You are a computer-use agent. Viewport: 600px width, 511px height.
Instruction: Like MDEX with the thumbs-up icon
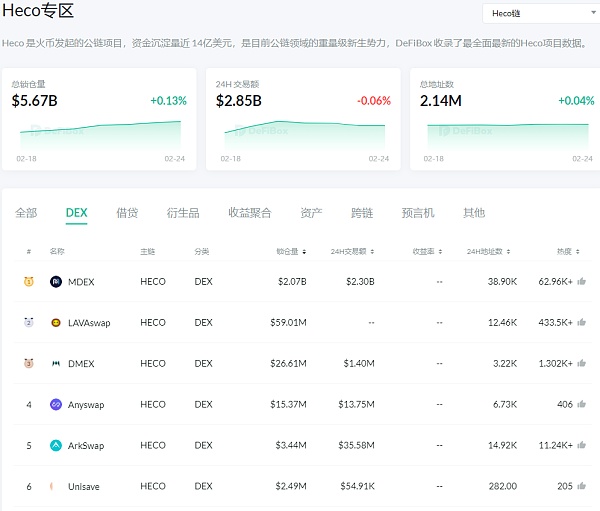[x=581, y=282]
